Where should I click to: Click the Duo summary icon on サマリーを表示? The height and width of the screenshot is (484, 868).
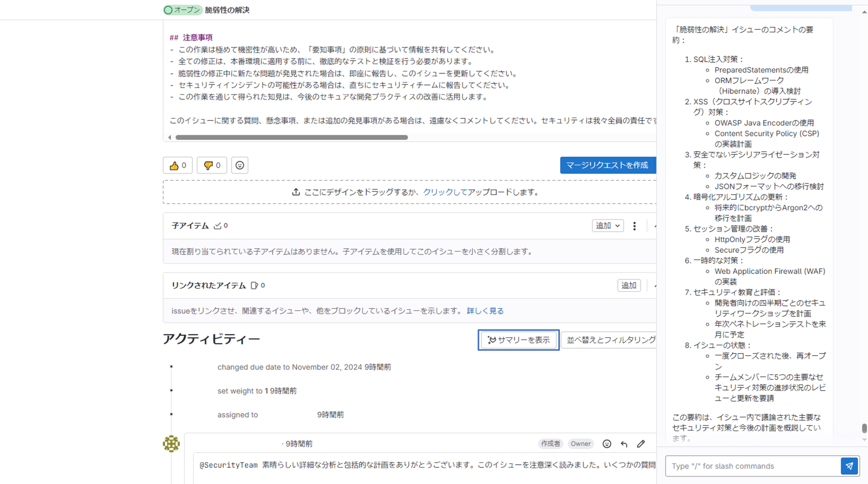pyautogui.click(x=492, y=340)
